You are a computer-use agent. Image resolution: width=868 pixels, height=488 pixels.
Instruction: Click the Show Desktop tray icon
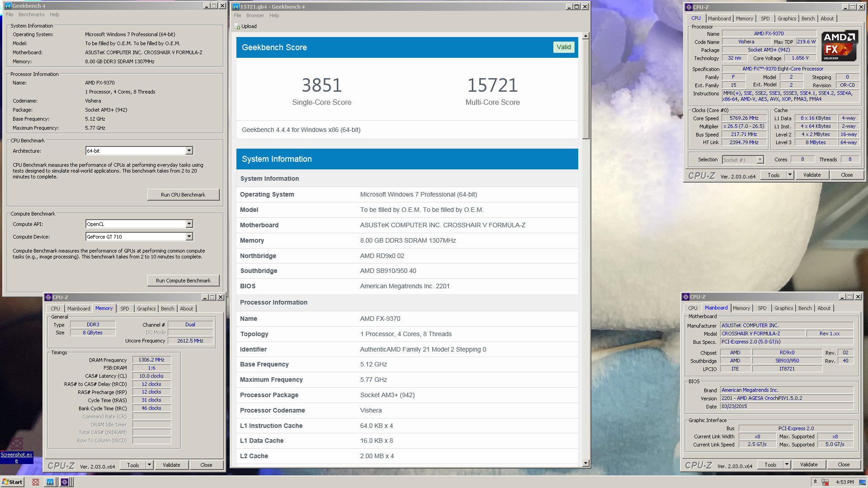point(863,482)
